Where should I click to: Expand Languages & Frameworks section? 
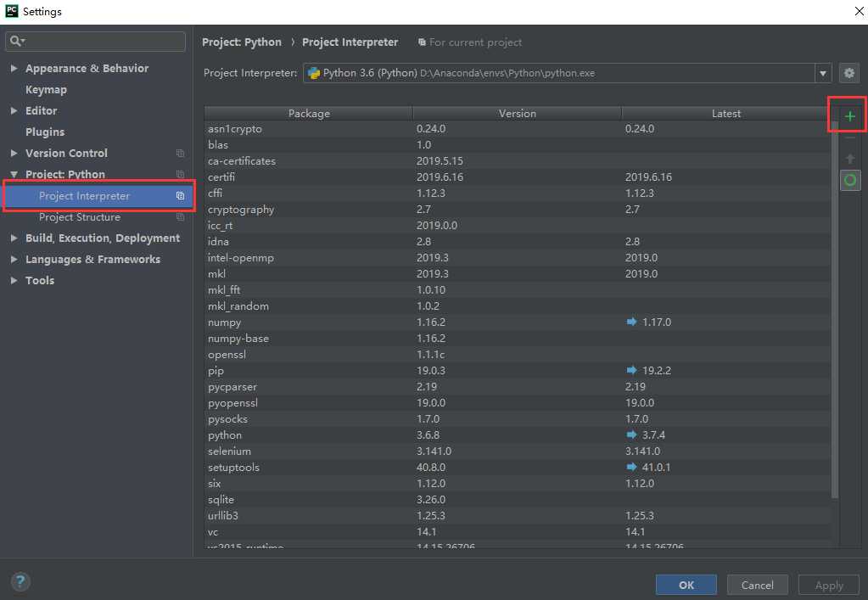click(14, 260)
